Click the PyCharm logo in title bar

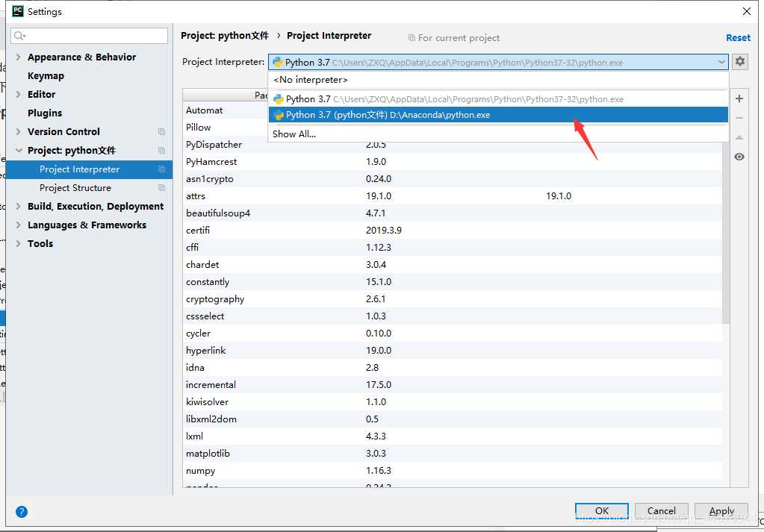[x=17, y=10]
